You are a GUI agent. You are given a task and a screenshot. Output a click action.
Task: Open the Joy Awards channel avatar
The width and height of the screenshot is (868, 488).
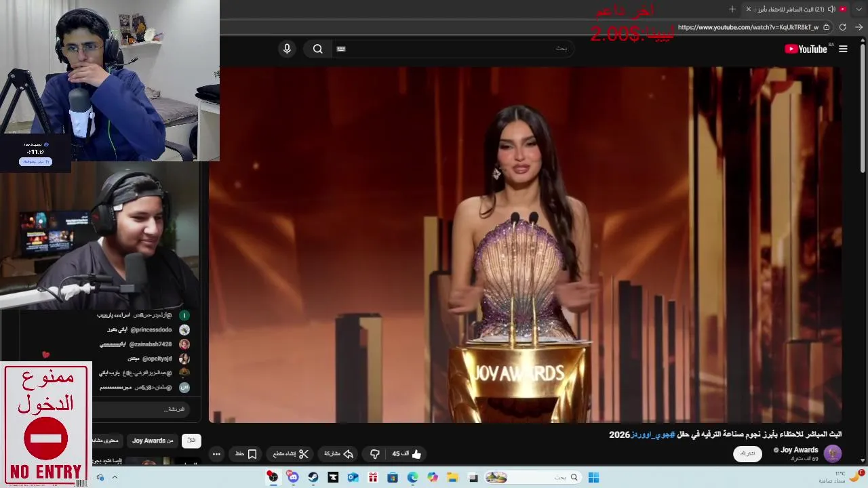(x=833, y=453)
